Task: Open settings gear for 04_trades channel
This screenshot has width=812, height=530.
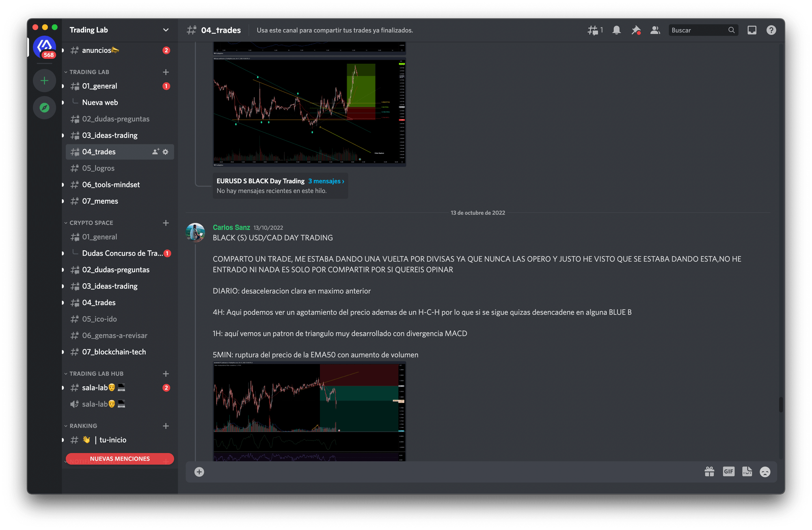Action: click(x=165, y=151)
